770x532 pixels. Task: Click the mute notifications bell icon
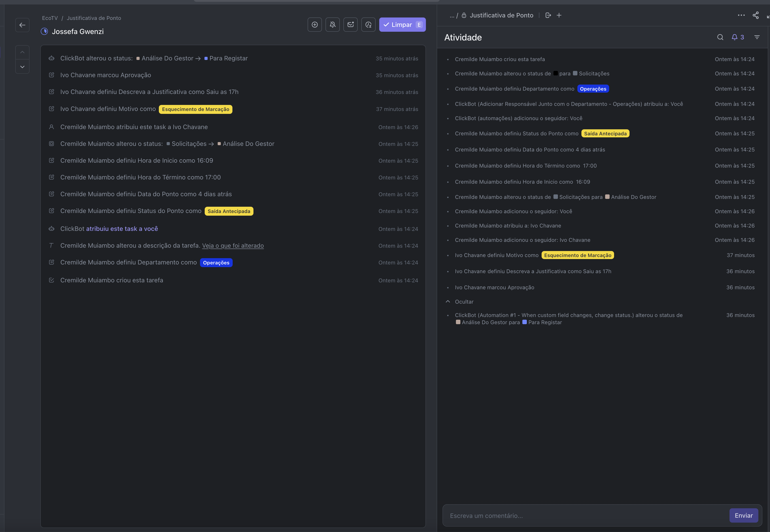coord(332,25)
